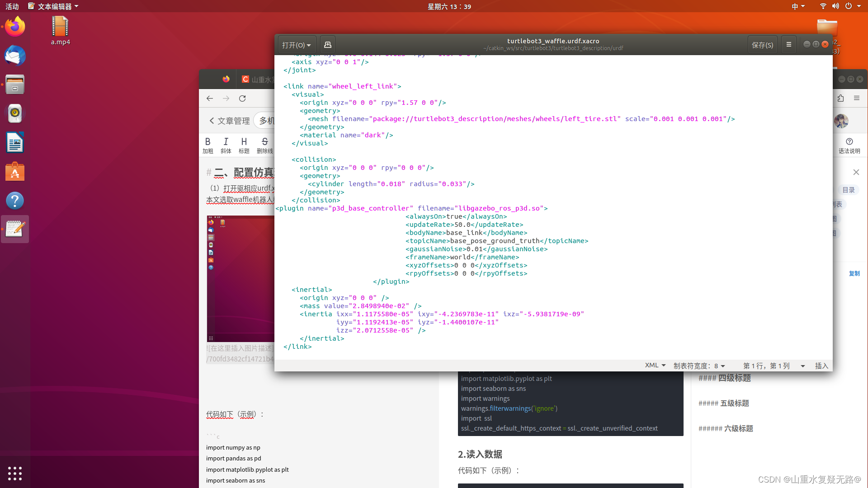This screenshot has width=868, height=488.
Task: Launch Thunderbird mail from the dock
Action: pyautogui.click(x=15, y=56)
